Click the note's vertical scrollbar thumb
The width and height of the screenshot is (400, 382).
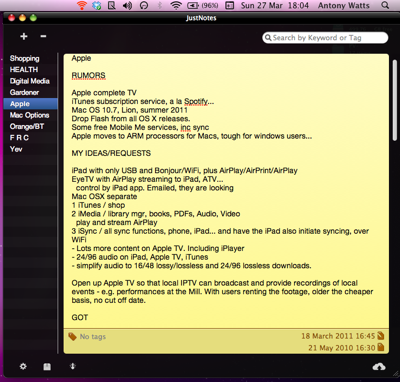394,101
